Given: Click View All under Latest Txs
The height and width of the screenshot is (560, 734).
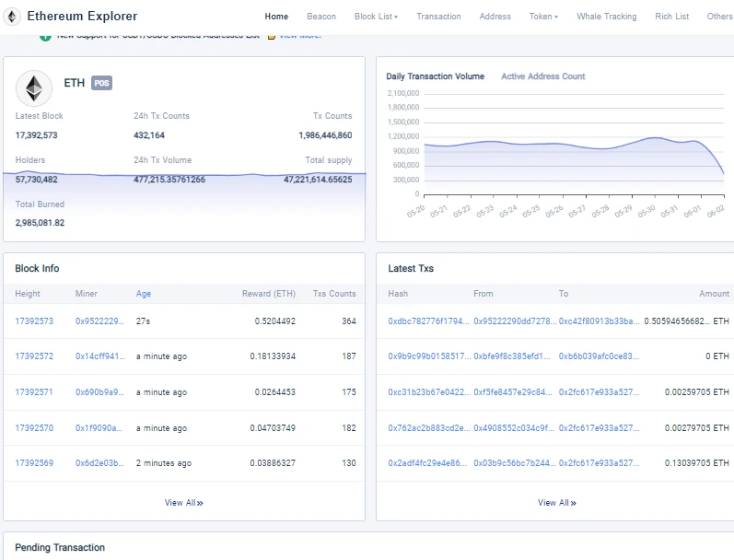Looking at the screenshot, I should tap(556, 503).
